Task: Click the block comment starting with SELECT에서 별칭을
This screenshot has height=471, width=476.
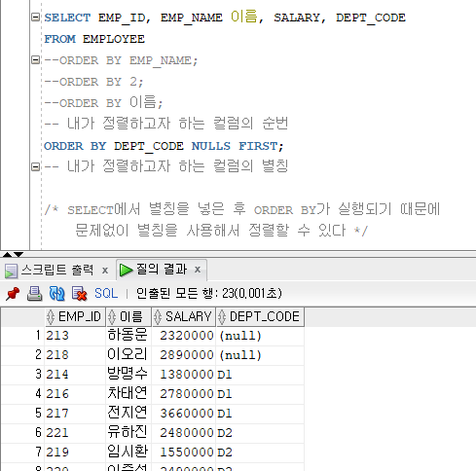Action: [x=242, y=220]
